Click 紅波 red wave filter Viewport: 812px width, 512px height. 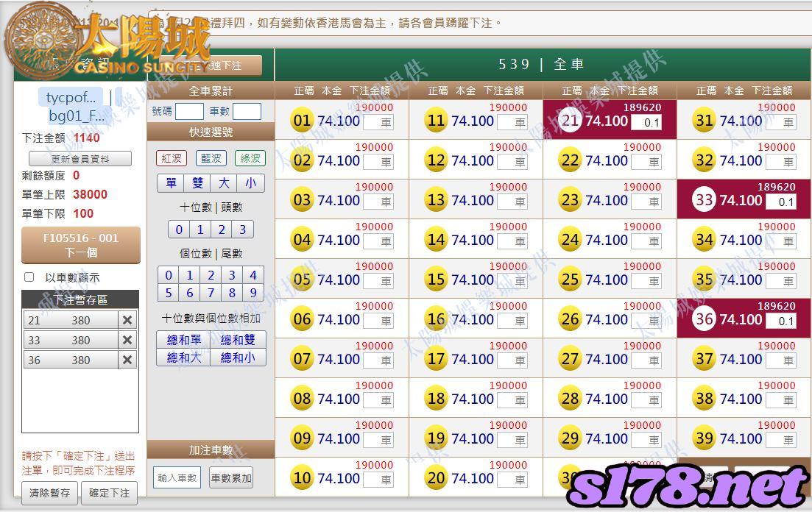172,158
